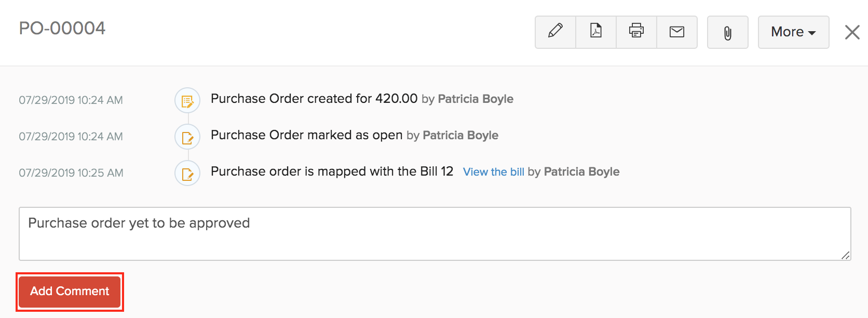Screen dimensions: 868x318
Task: Select the 'Purchase Order marked as open' entry
Action: click(x=306, y=135)
